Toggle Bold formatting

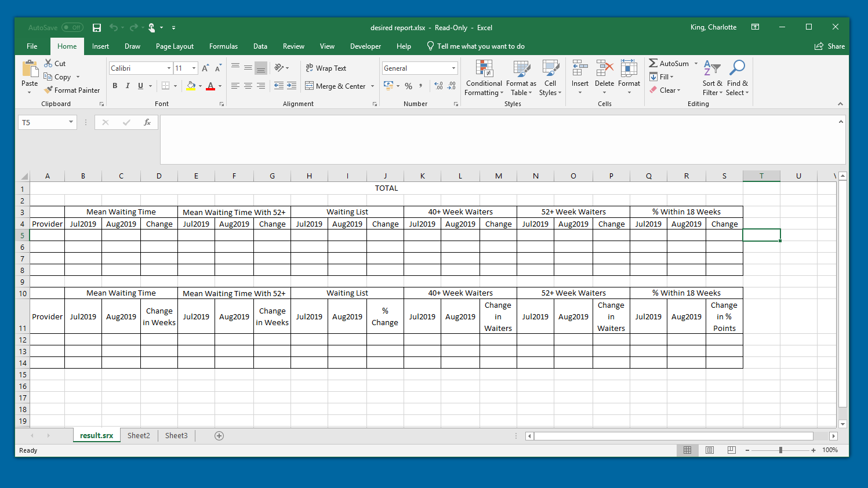(115, 86)
